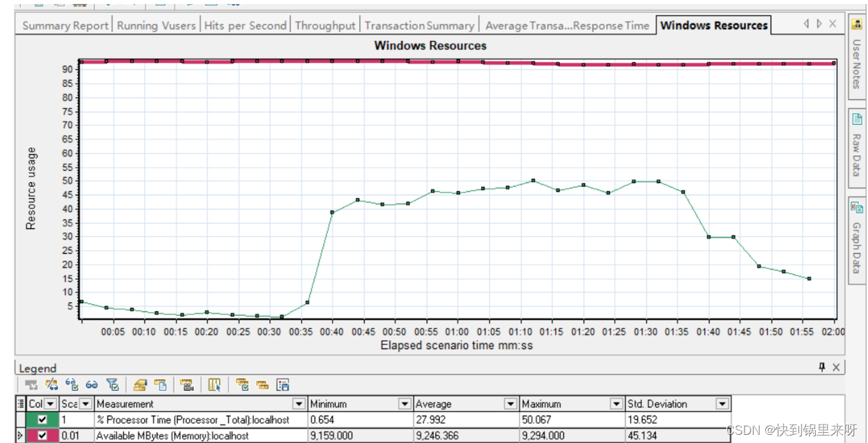This screenshot has width=868, height=443.
Task: Click the User Notes panel icon
Action: tap(856, 25)
